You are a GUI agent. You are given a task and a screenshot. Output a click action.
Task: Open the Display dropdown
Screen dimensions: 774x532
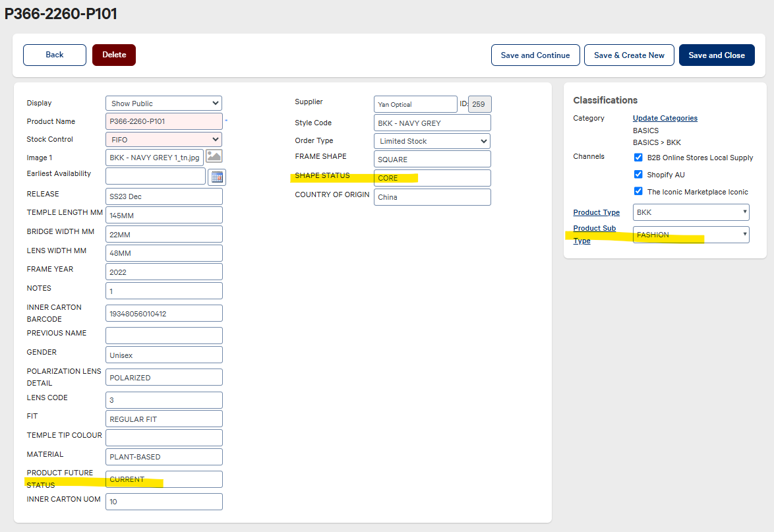pos(164,103)
